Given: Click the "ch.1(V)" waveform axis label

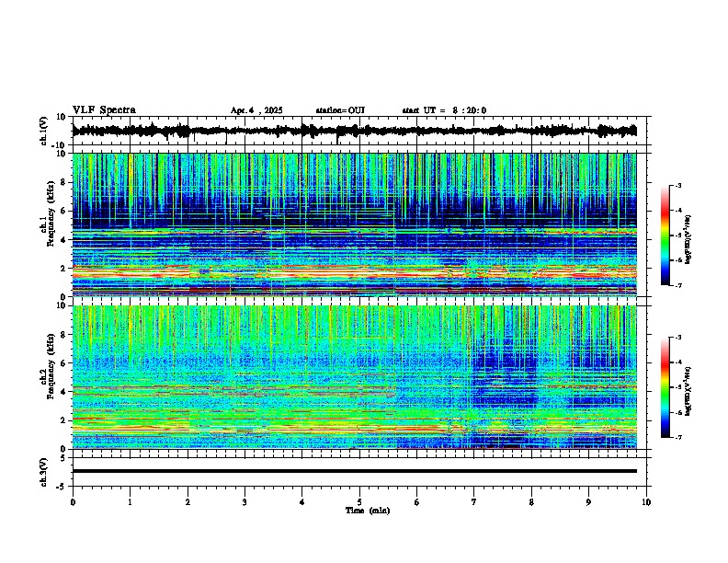Looking at the screenshot, I should (x=44, y=131).
